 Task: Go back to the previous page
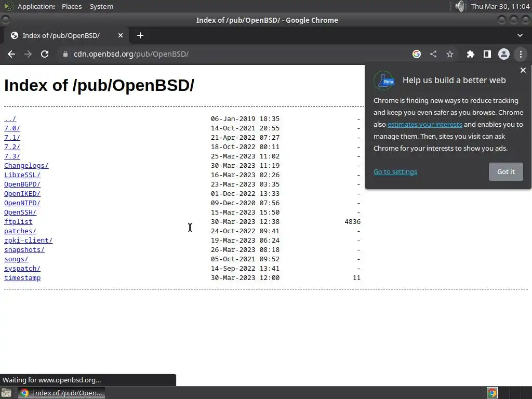click(x=11, y=54)
